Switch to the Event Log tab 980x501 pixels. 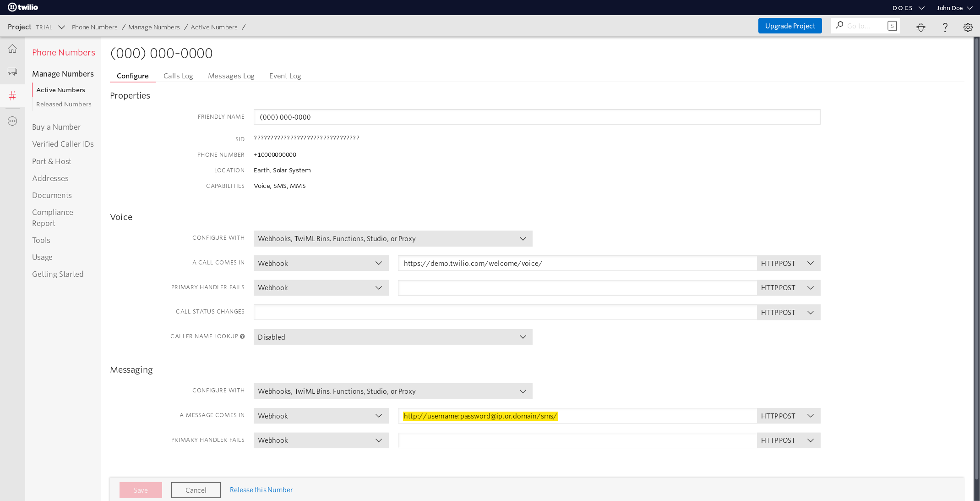(285, 76)
